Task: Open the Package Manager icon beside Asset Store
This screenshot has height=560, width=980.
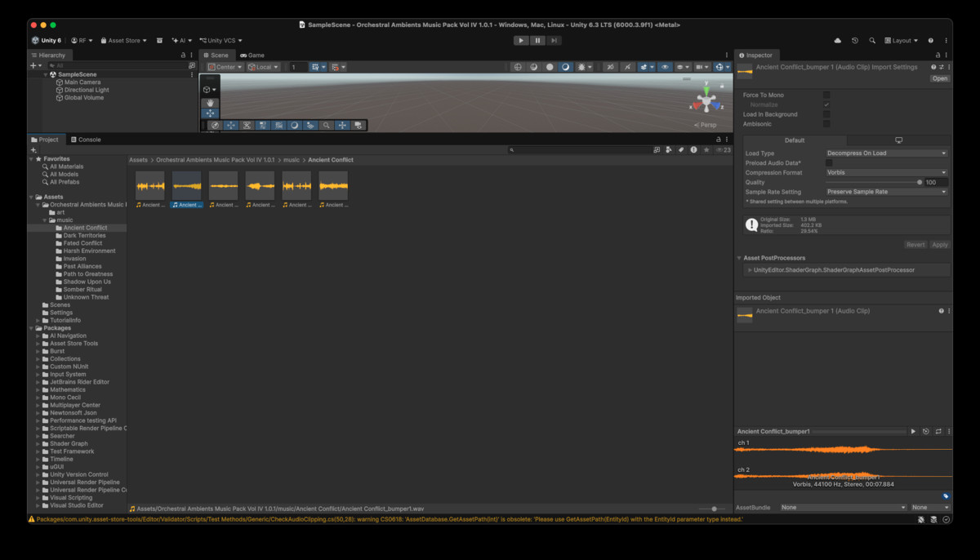Action: (160, 40)
